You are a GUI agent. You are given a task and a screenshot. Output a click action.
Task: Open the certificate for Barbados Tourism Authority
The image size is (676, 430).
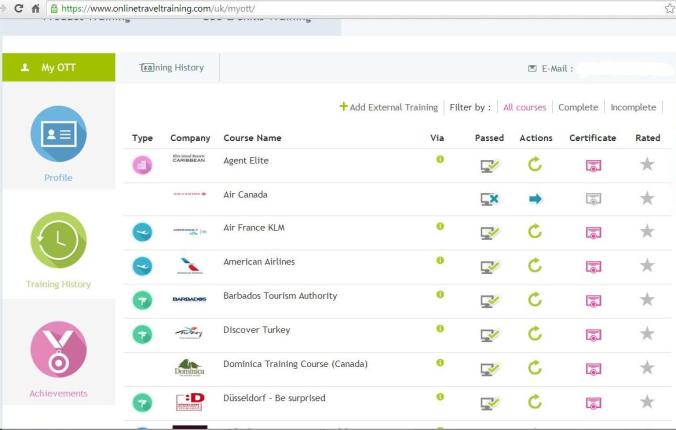(593, 300)
